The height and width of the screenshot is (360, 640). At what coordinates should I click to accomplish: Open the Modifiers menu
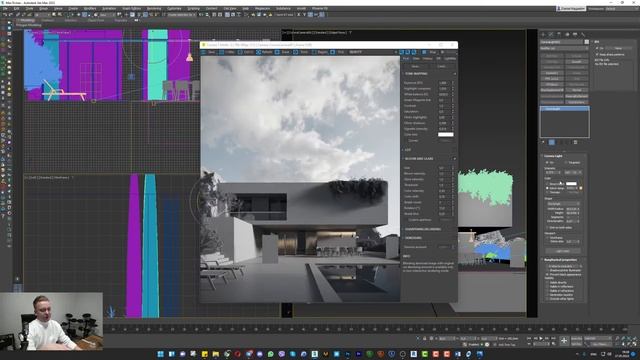pos(90,8)
